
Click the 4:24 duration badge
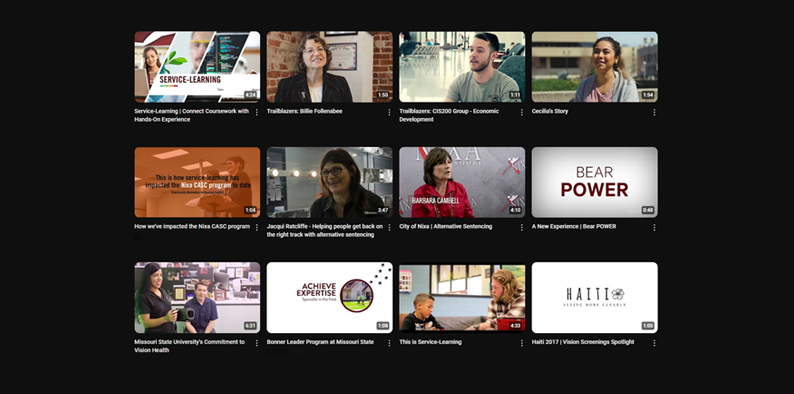click(x=250, y=95)
